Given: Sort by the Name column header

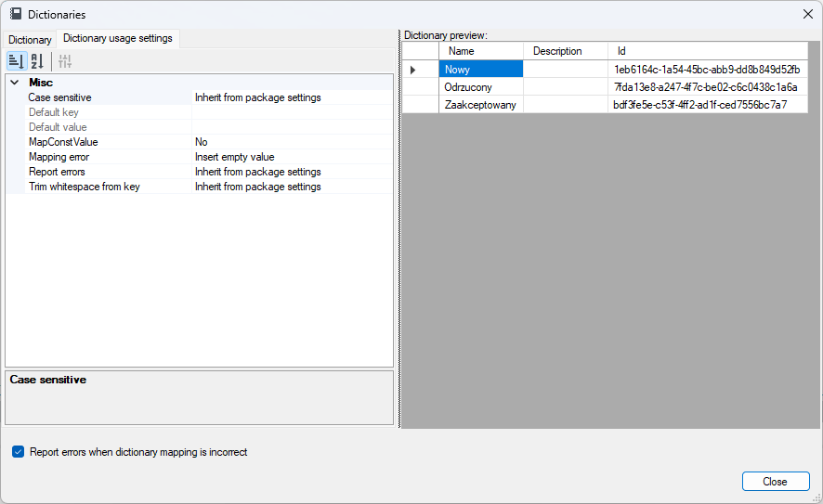Looking at the screenshot, I should tap(481, 51).
